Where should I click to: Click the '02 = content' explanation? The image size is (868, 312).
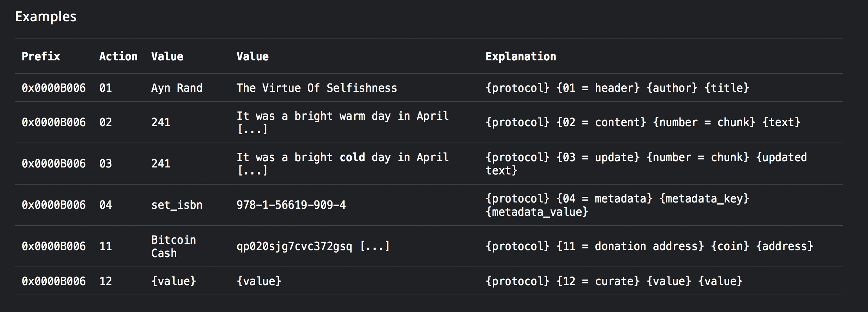tap(643, 122)
